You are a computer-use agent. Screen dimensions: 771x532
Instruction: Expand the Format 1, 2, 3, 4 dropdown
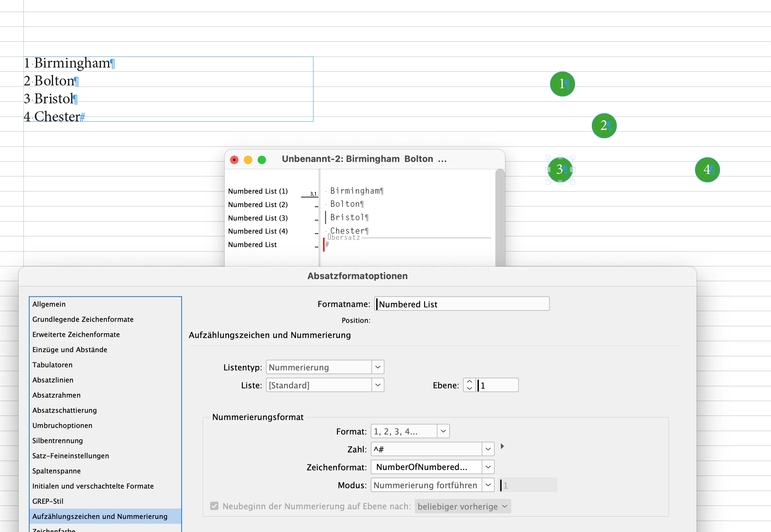443,431
